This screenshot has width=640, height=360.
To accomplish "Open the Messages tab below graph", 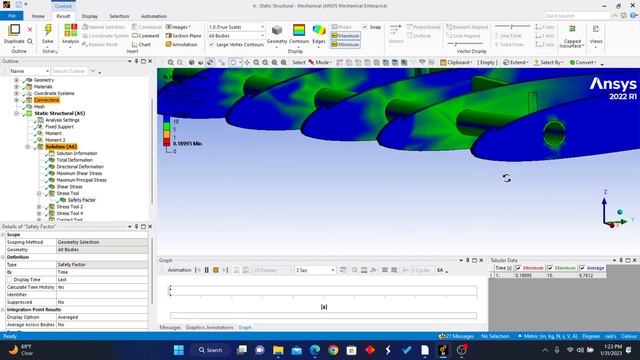I will 170,327.
